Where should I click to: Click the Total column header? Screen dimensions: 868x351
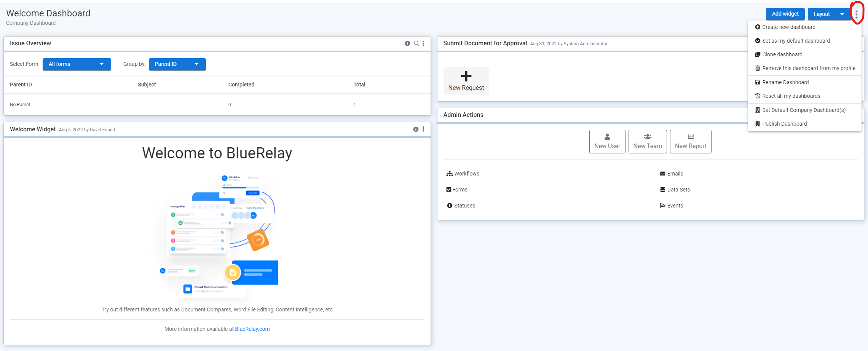[x=359, y=85]
